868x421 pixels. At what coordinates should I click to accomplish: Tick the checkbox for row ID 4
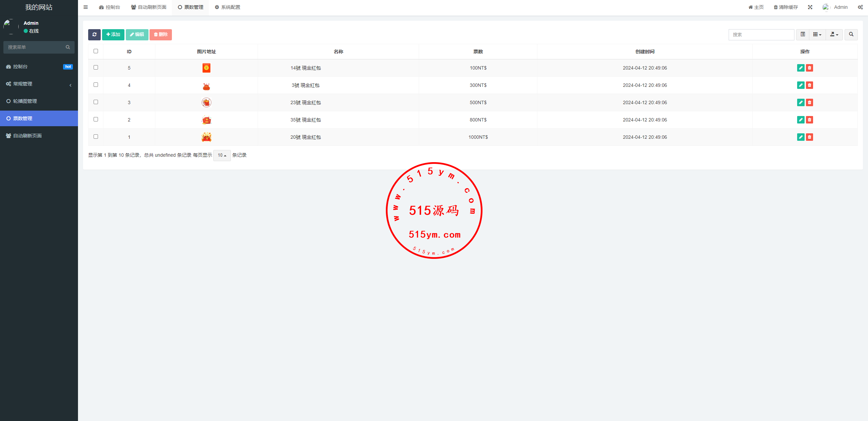click(96, 85)
